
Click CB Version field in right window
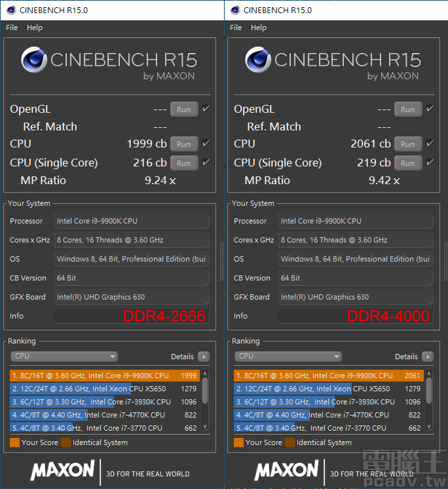click(x=355, y=278)
